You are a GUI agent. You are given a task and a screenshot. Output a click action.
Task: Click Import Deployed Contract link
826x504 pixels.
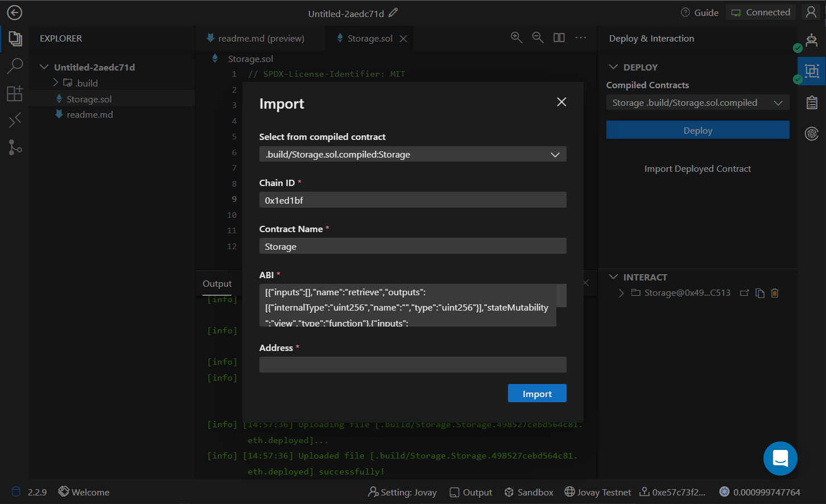point(697,169)
